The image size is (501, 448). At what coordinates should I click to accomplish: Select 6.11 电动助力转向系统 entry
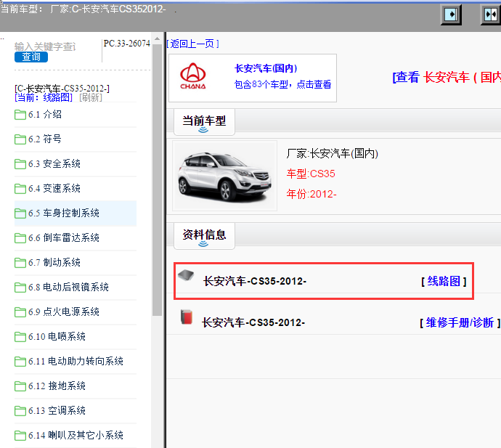(x=76, y=361)
